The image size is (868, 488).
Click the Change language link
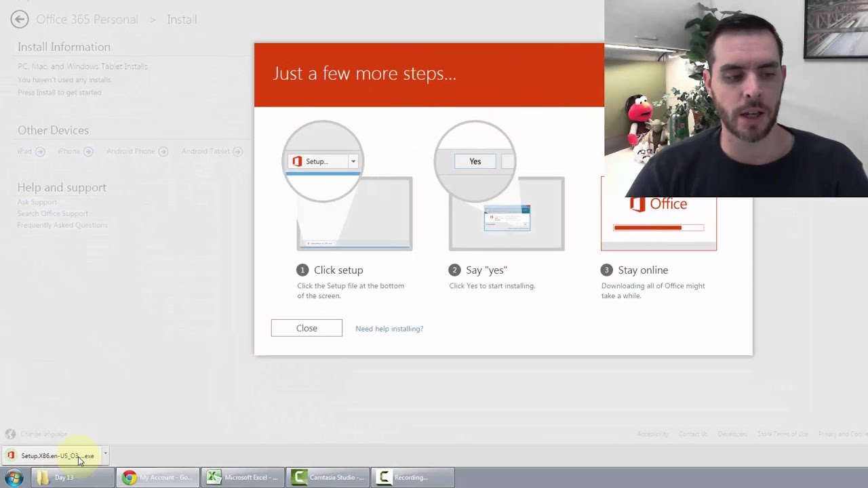tap(43, 434)
